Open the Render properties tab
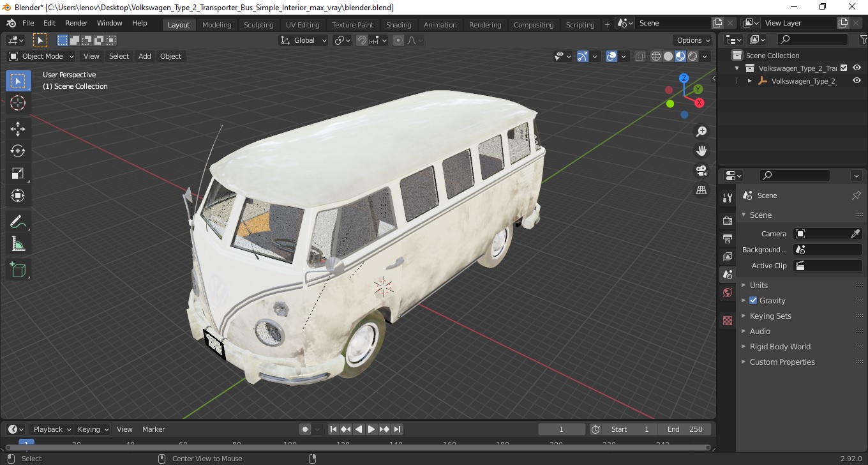The width and height of the screenshot is (868, 465). pos(728,220)
